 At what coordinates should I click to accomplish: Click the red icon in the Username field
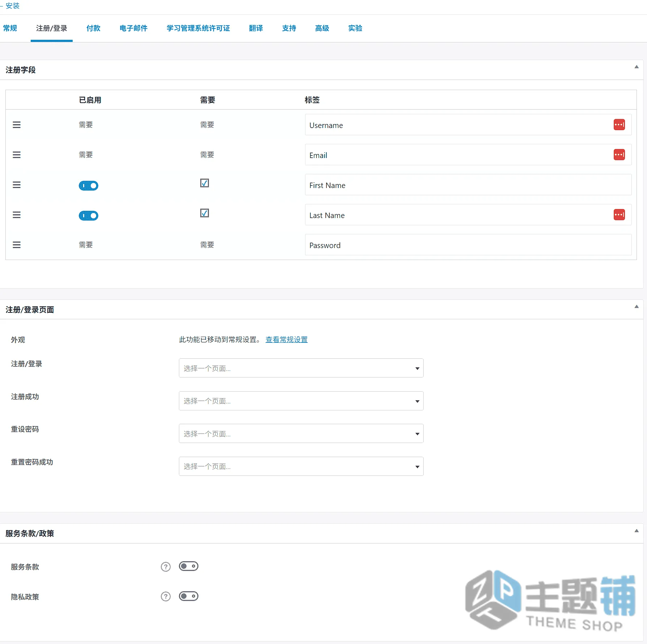tap(619, 125)
